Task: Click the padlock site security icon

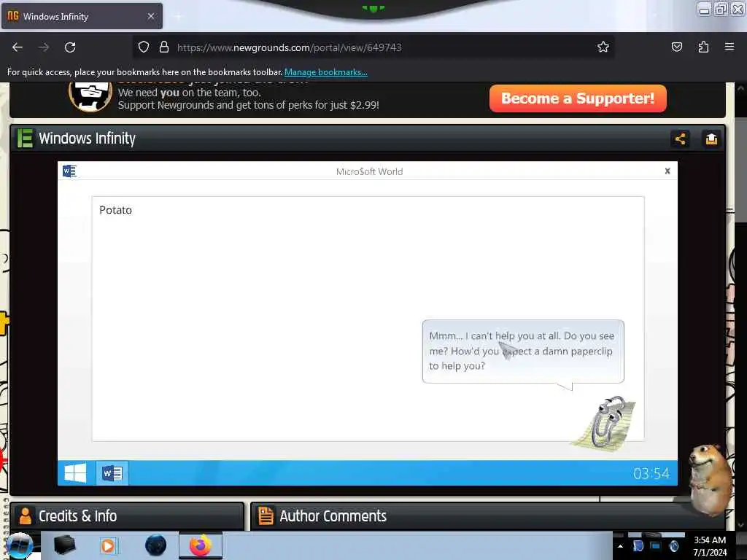Action: [164, 47]
